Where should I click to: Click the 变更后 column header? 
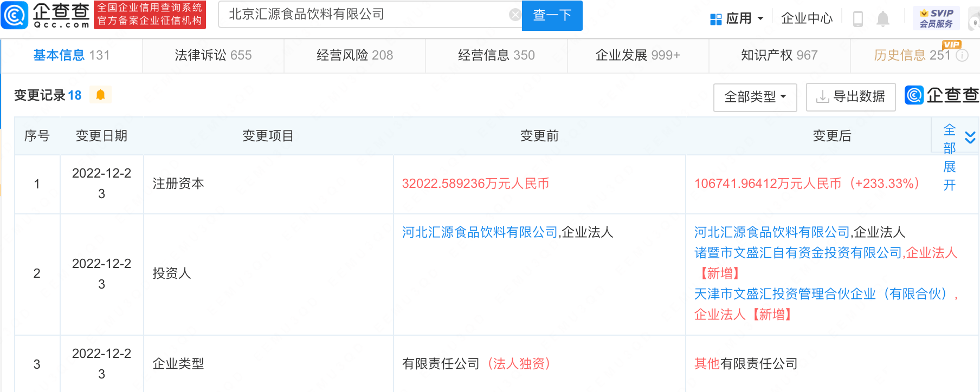coord(832,136)
